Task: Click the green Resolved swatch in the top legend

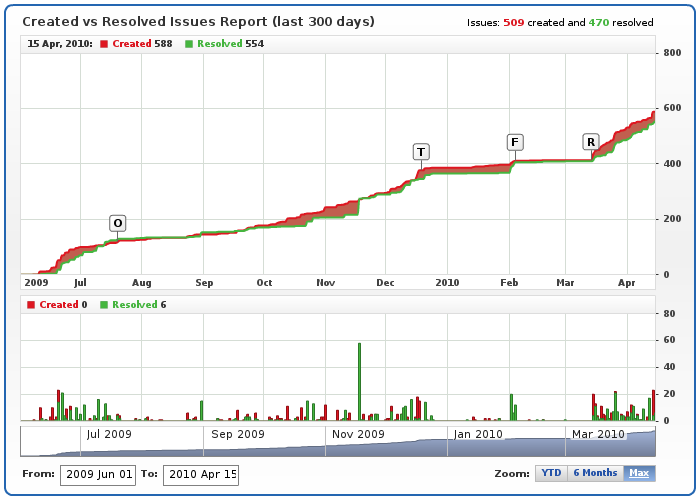Action: (x=190, y=44)
